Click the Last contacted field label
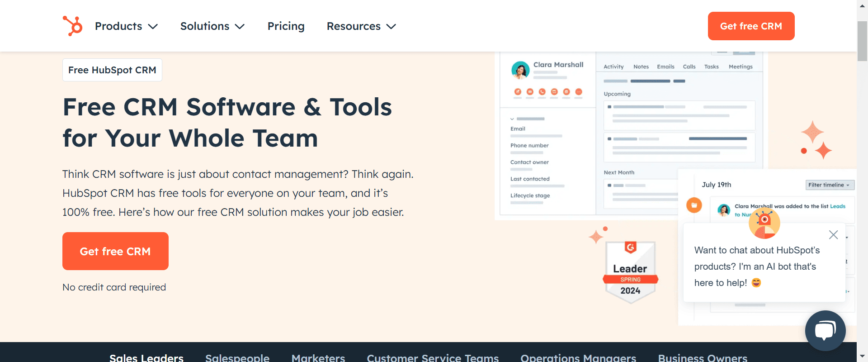This screenshot has width=868, height=362. pos(530,179)
